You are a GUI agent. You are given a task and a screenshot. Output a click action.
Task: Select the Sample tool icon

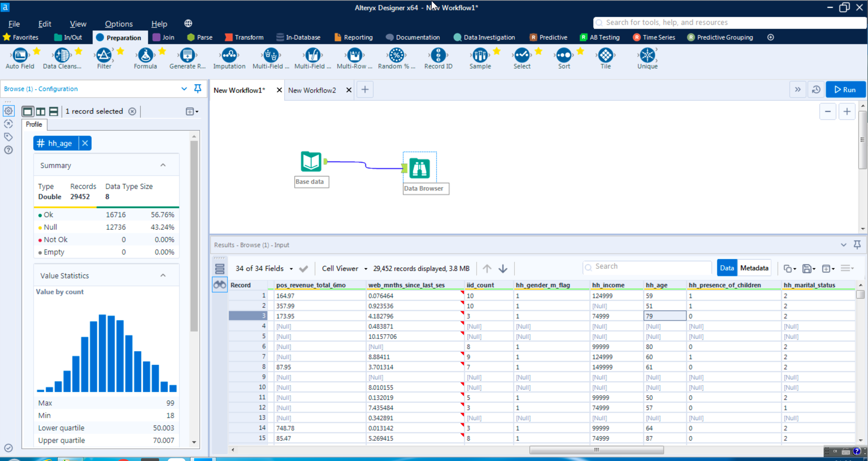[x=480, y=55]
